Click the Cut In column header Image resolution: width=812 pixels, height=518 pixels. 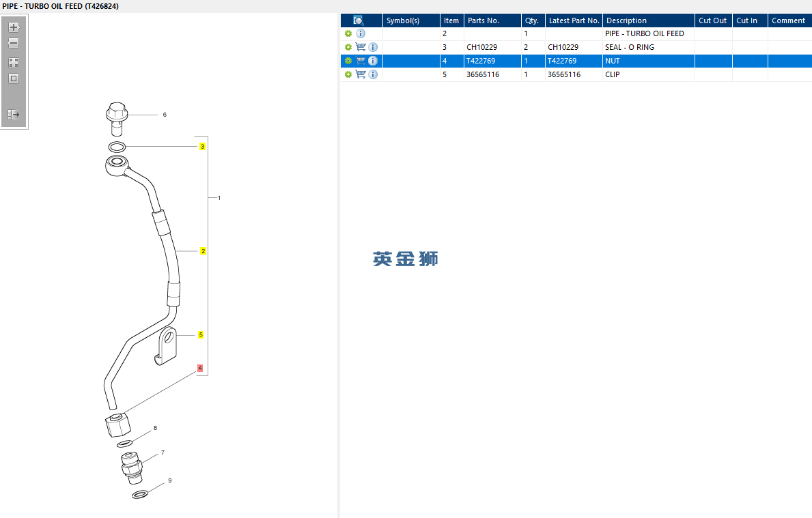coord(750,20)
